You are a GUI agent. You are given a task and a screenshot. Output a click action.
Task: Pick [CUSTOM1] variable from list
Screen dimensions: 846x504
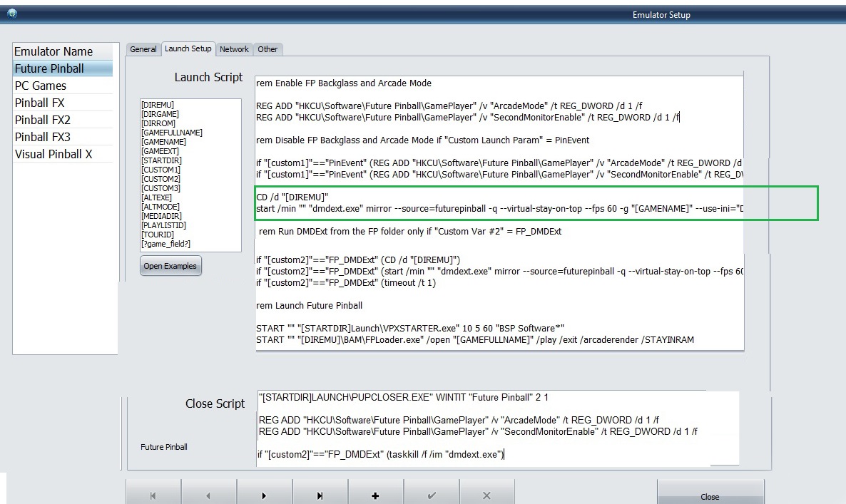pos(160,170)
